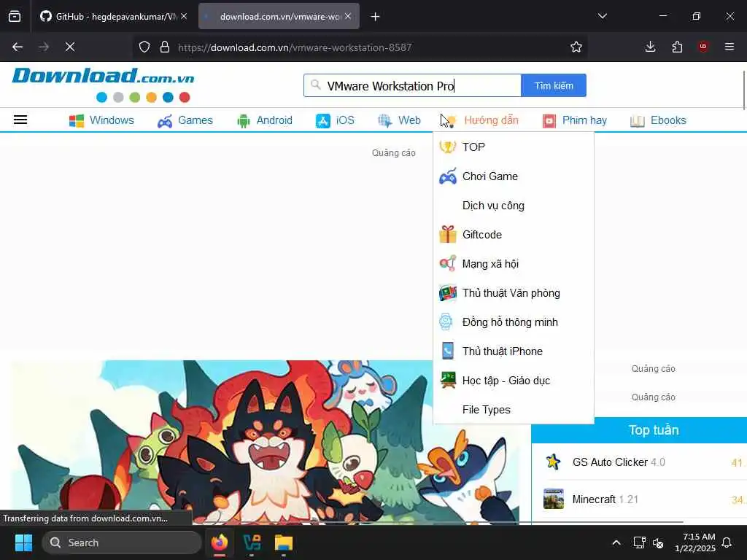Viewport: 747px width, 560px height.
Task: Close the GitHub hegdepavankumar tab
Action: (184, 16)
